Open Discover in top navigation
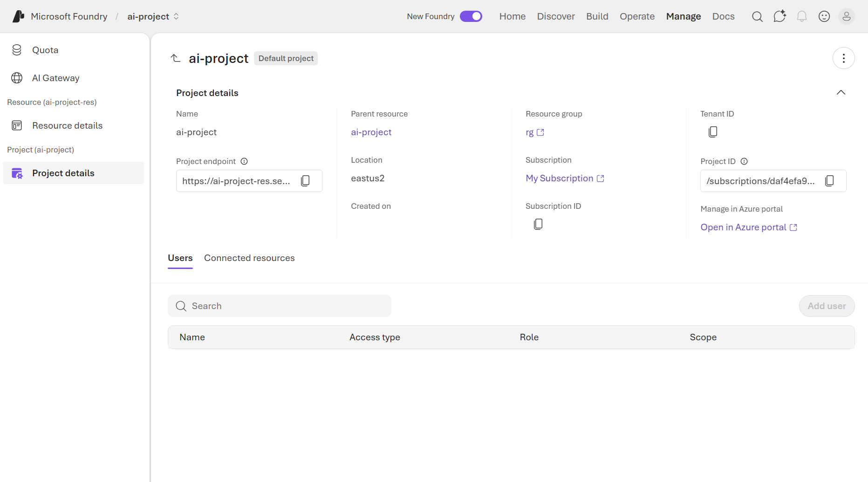This screenshot has width=868, height=482. click(556, 16)
